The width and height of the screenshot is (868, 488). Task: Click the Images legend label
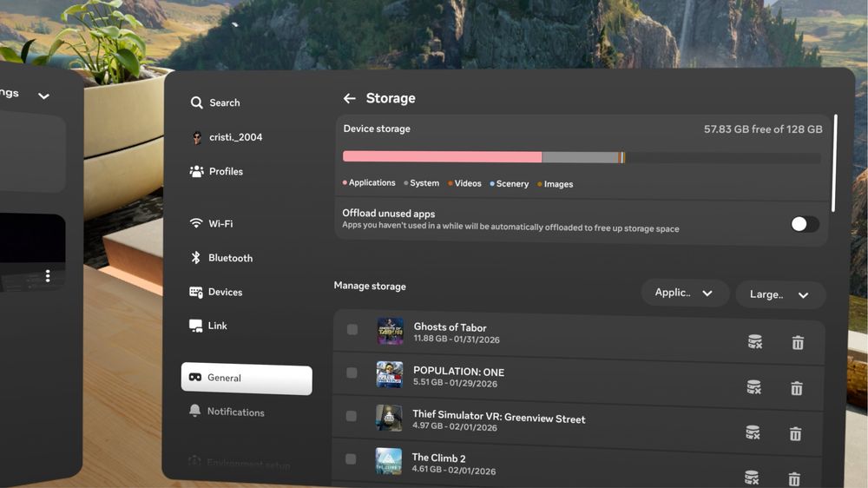click(558, 184)
